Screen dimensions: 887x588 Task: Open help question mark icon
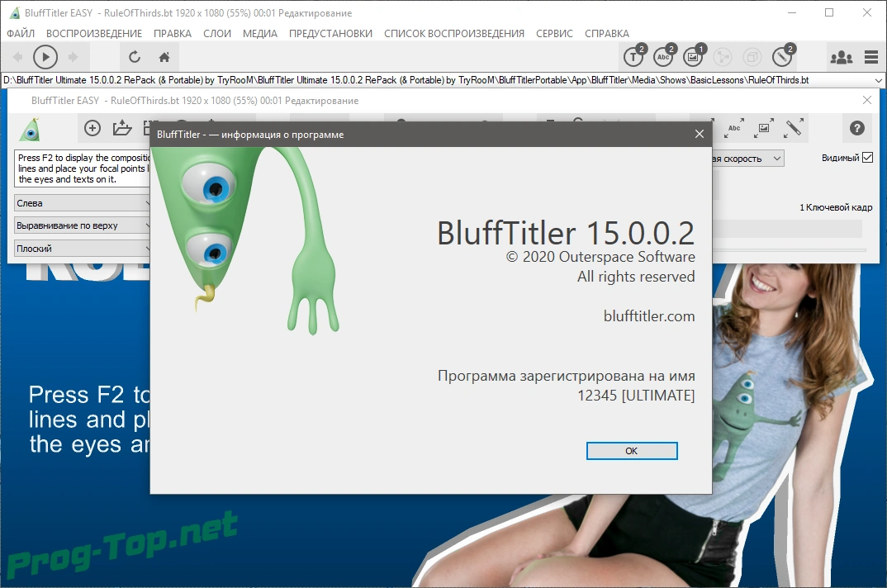(x=857, y=128)
